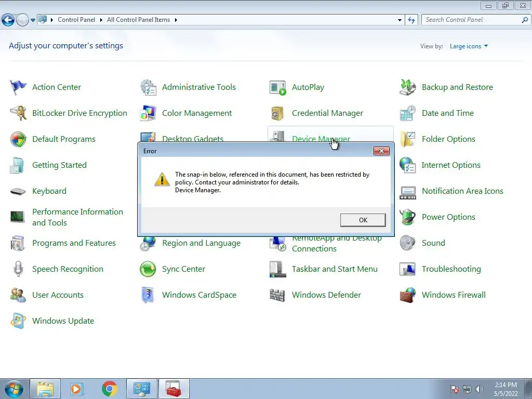Click the address bar refresh button
Screen dimensions: 532x399
tap(411, 20)
